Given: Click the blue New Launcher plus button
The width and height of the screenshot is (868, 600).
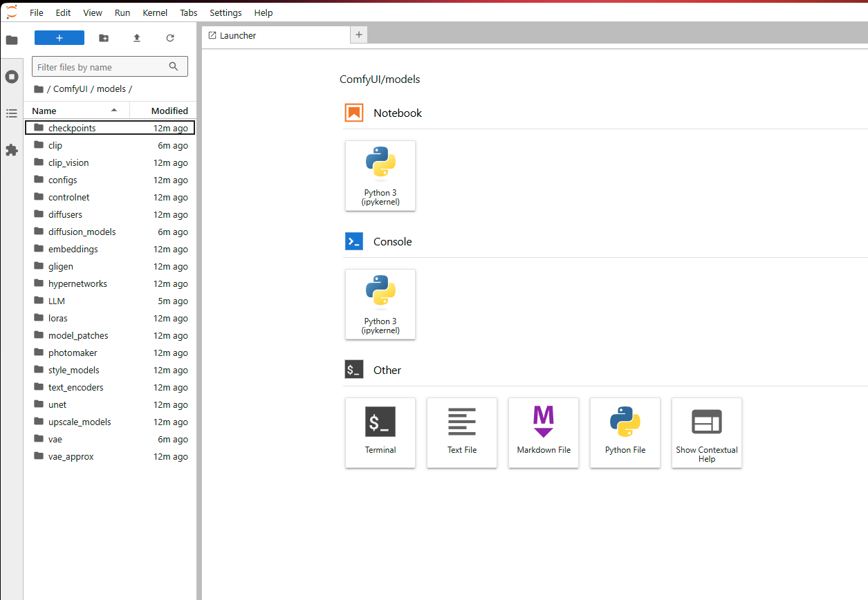Looking at the screenshot, I should 59,38.
